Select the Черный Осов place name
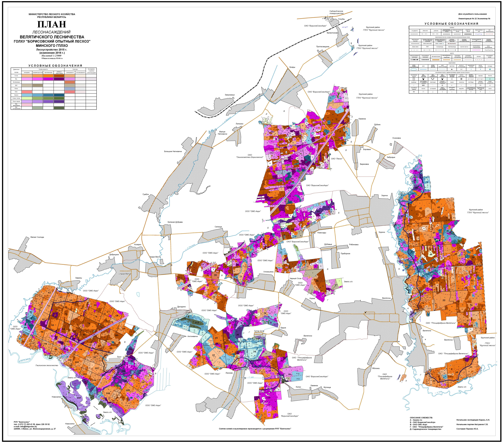 tap(295, 279)
